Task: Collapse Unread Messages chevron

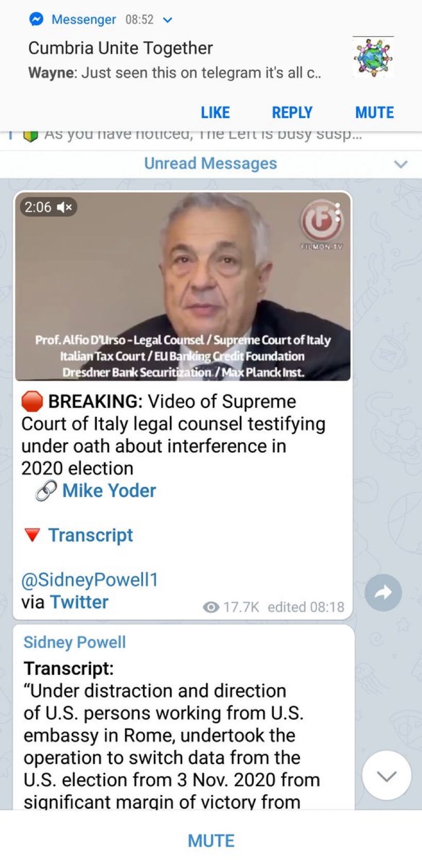Action: click(x=400, y=164)
